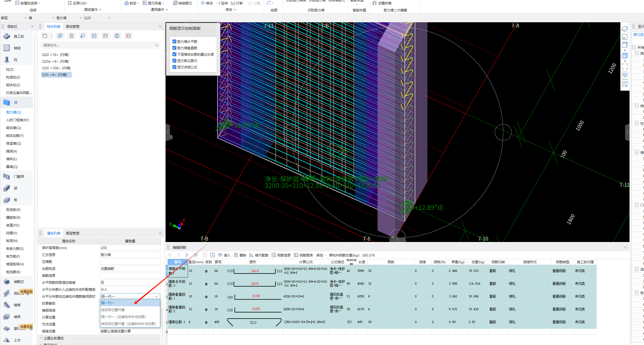Click the search magnifier in component search
The height and width of the screenshot is (345, 644).
point(157,45)
